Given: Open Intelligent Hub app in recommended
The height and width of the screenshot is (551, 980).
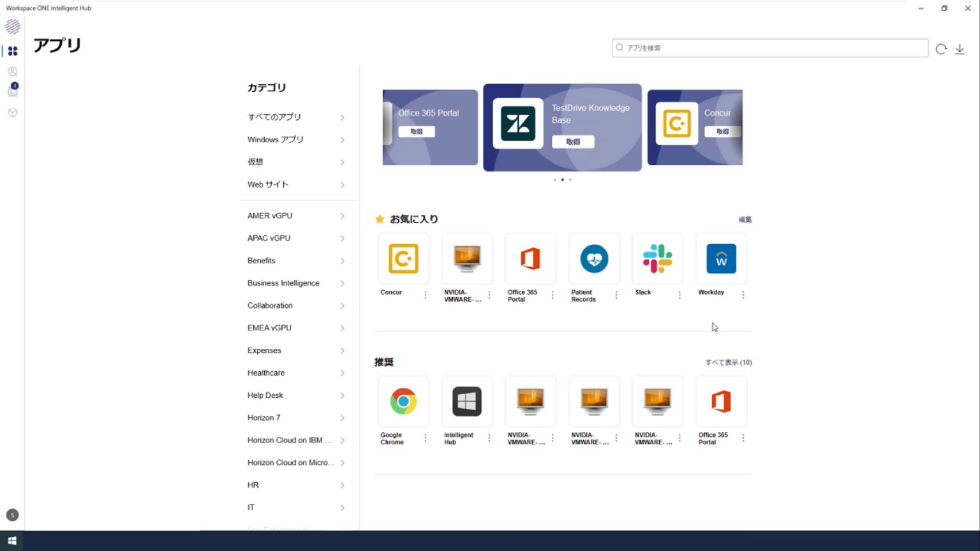Looking at the screenshot, I should point(467,402).
